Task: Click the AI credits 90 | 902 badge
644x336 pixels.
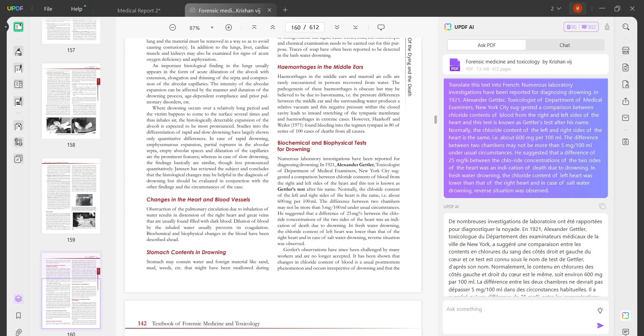Action: point(581,27)
